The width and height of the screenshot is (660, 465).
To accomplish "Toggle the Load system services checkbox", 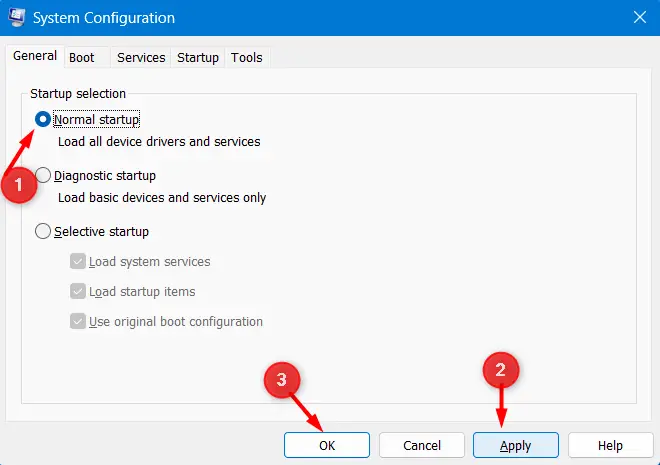I will [x=78, y=262].
